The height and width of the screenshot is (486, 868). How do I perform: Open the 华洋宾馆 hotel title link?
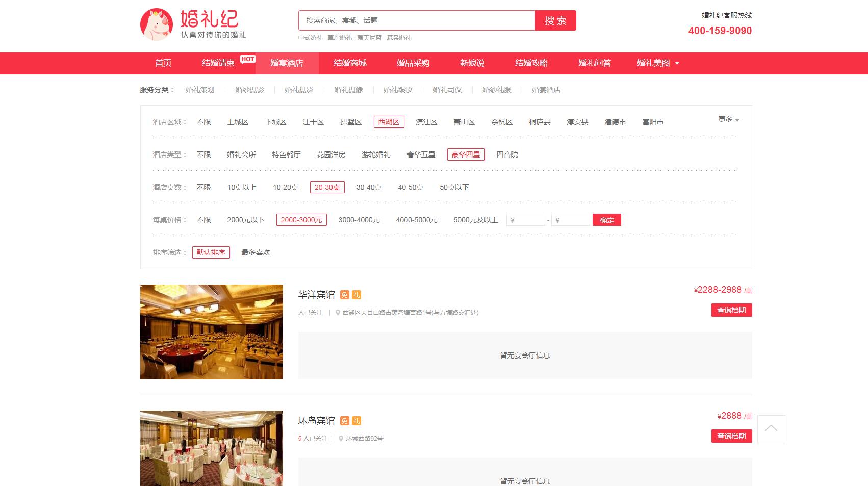316,295
